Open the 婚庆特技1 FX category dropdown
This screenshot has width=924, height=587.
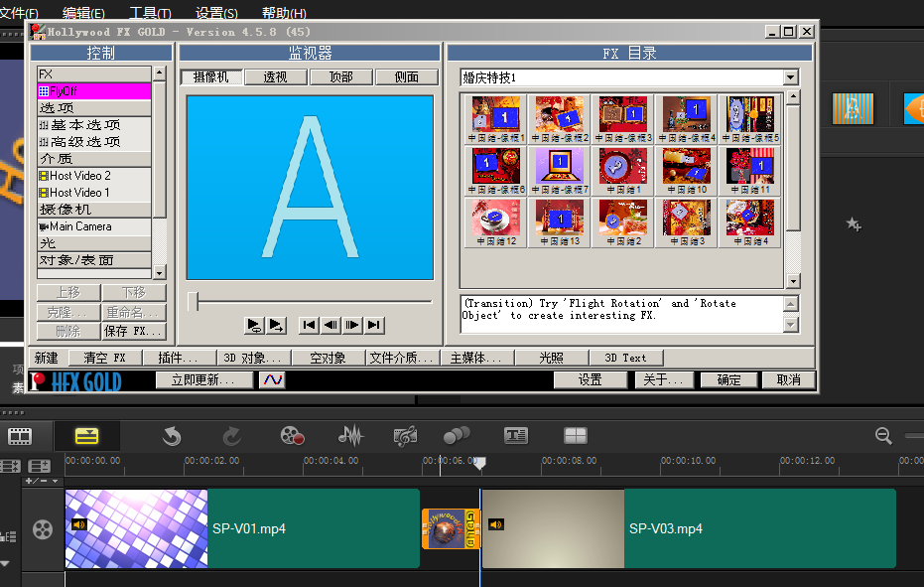click(791, 77)
